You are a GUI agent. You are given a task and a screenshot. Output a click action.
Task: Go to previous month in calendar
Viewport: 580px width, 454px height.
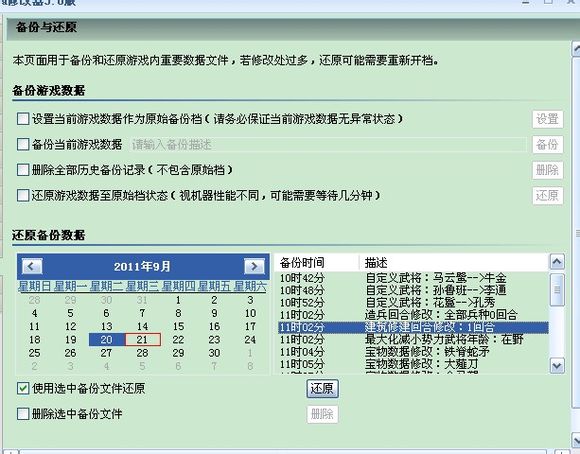tap(32, 266)
